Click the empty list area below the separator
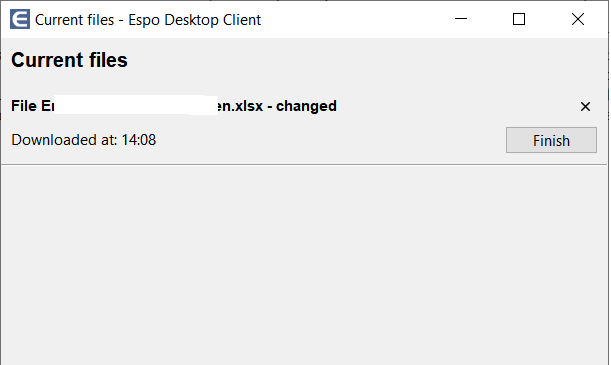 [x=304, y=265]
